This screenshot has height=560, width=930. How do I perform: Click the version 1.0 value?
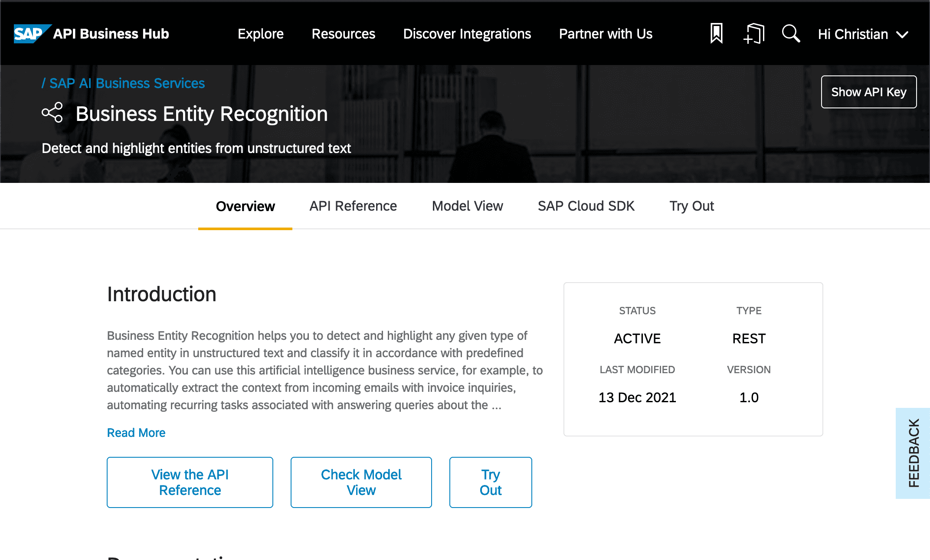click(x=749, y=397)
